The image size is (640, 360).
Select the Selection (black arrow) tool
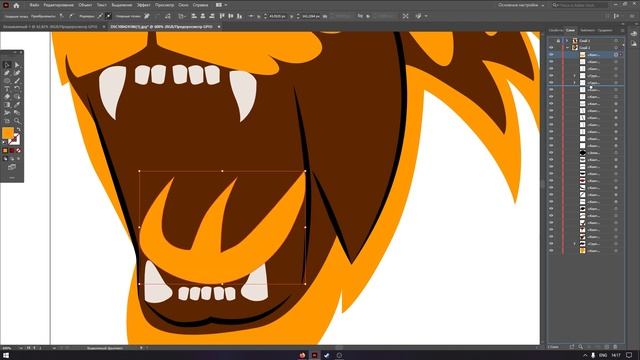click(x=7, y=65)
